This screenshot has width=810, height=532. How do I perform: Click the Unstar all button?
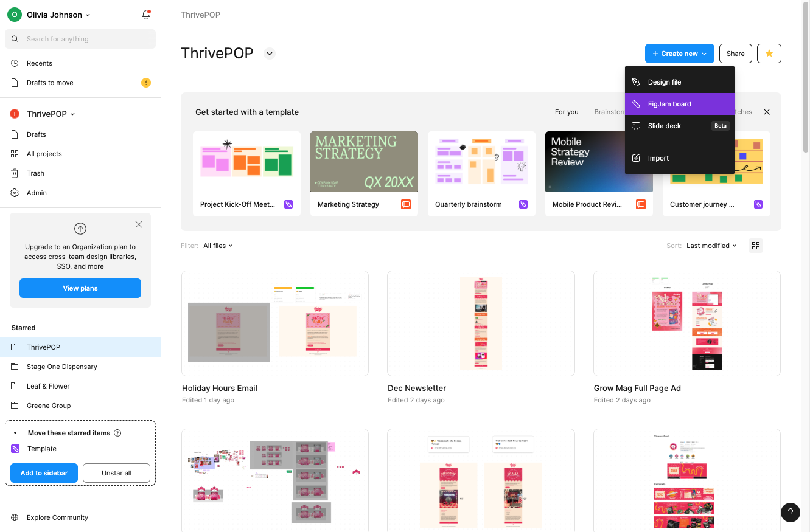(x=116, y=473)
